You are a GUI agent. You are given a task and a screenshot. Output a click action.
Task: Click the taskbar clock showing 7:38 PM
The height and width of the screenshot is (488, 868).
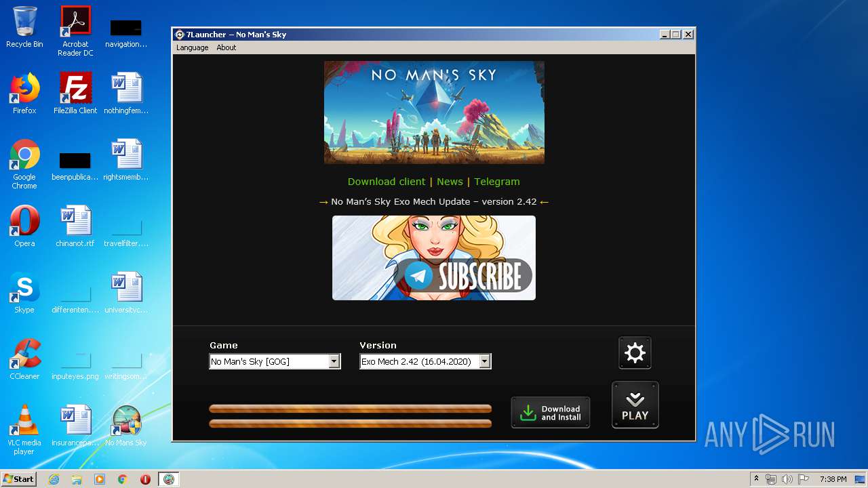(x=833, y=479)
